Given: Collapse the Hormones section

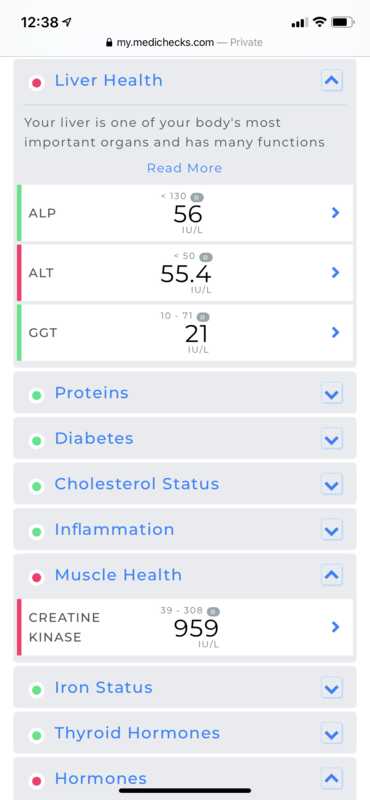Looking at the screenshot, I should tap(332, 779).
